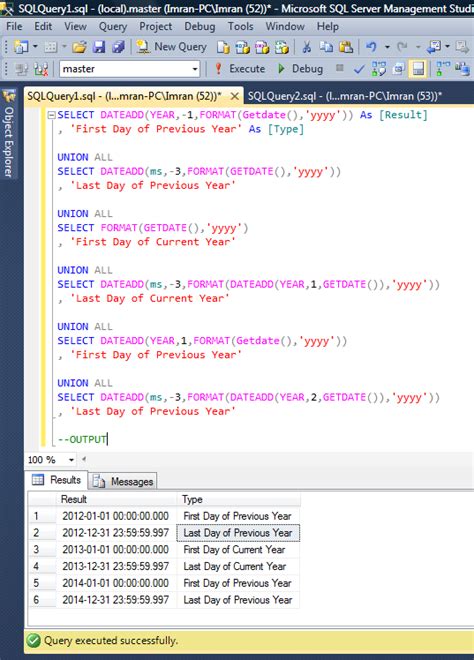
Task: Click the Copy icon
Action: (x=326, y=47)
